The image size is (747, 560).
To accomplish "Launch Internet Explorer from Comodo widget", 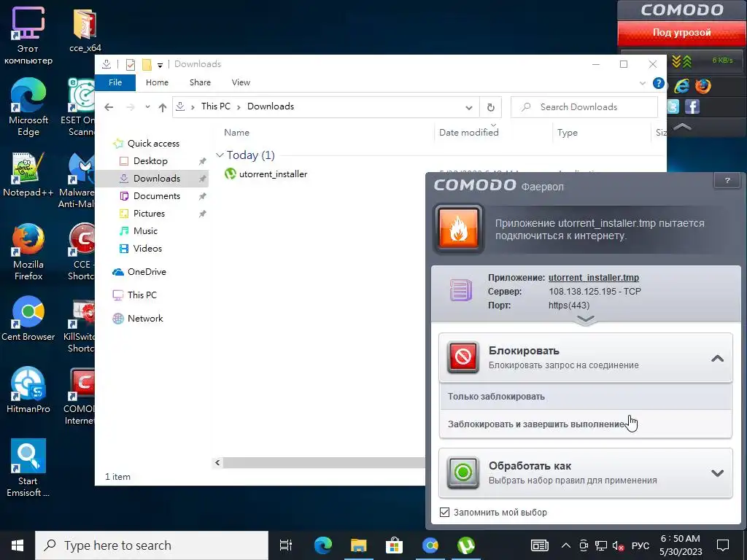I will click(x=682, y=86).
